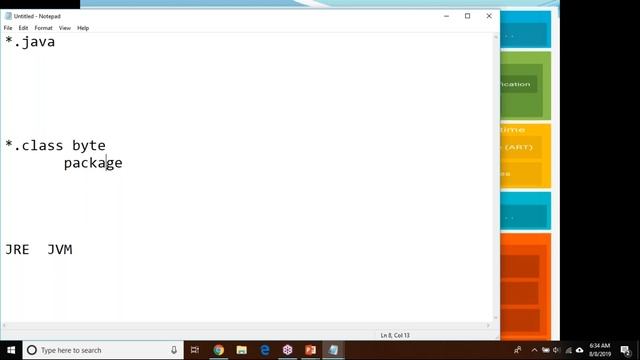The width and height of the screenshot is (640, 360).
Task: Open the Edit menu in Notepad
Action: 23,28
